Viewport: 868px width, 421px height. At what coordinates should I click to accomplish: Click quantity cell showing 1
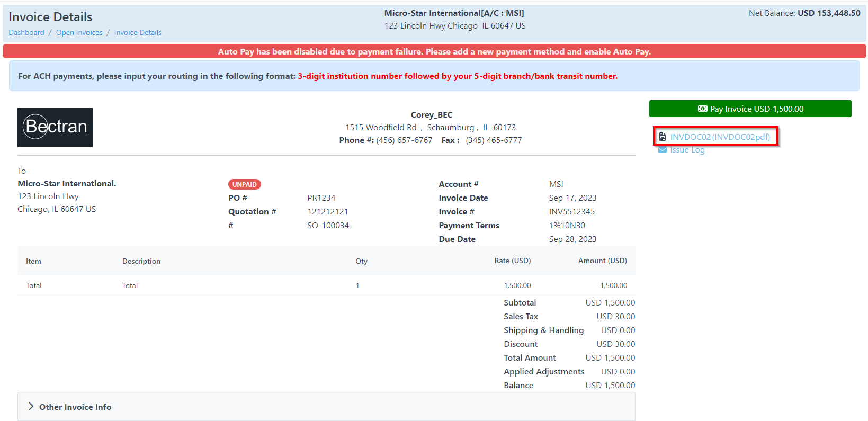[x=357, y=285]
